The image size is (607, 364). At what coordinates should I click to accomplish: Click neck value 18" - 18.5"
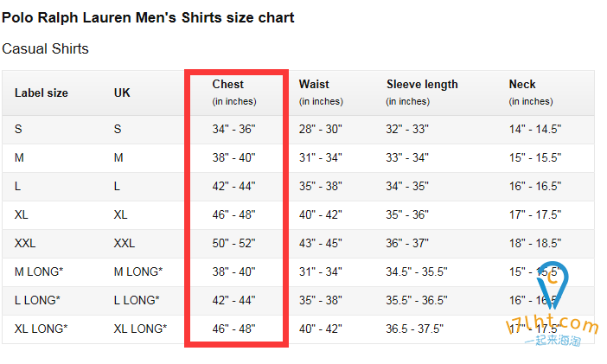point(535,243)
